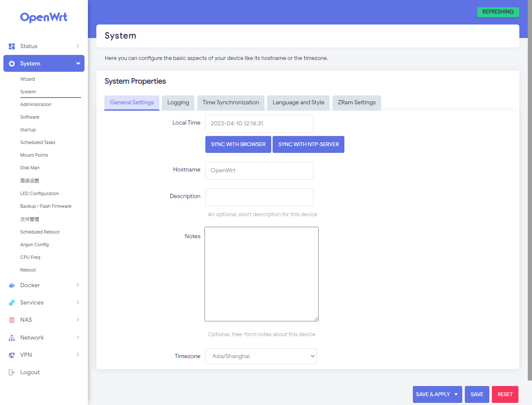
Task: Click Sync with NTP-Server button
Action: point(308,144)
